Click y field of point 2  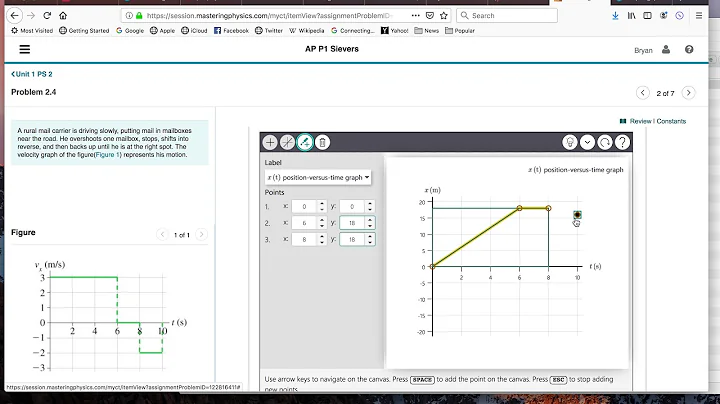click(352, 223)
